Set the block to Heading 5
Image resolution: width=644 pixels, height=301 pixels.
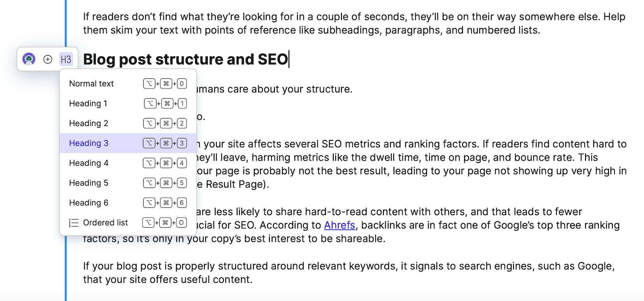click(x=89, y=183)
